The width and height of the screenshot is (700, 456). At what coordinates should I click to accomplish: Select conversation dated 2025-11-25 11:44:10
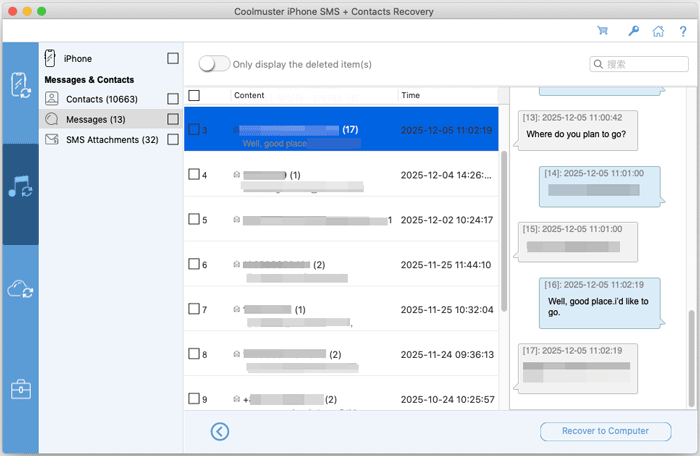(x=341, y=264)
